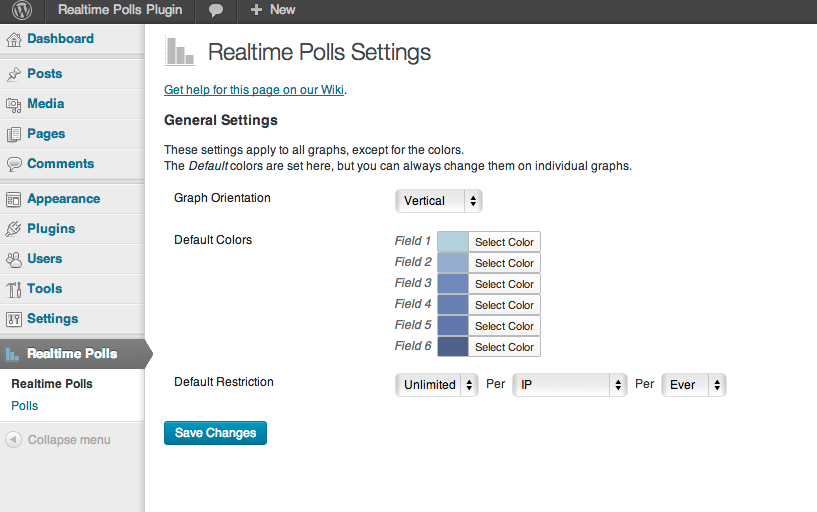Click Select Color for Field 1
This screenshot has height=512, width=817.
tap(504, 242)
